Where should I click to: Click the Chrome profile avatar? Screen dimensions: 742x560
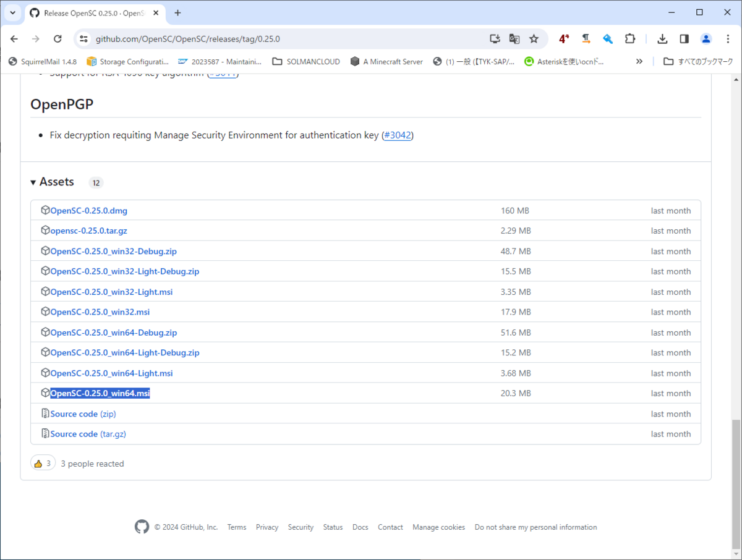tap(706, 38)
